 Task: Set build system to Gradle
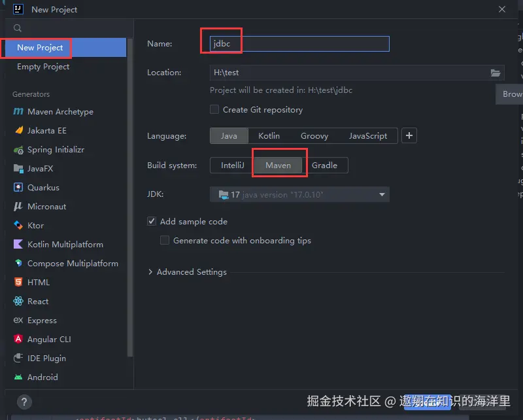point(324,166)
